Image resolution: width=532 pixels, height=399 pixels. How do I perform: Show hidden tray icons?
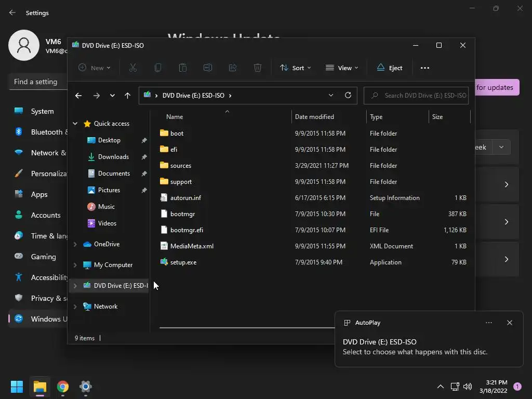point(441,387)
